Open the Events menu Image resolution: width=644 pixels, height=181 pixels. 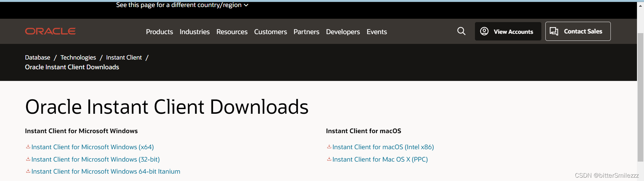pyautogui.click(x=377, y=32)
